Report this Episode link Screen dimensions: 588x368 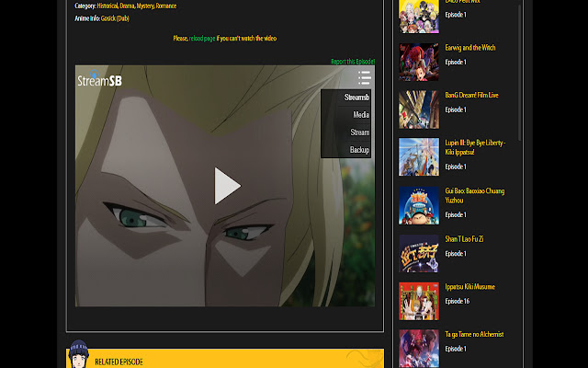[353, 62]
